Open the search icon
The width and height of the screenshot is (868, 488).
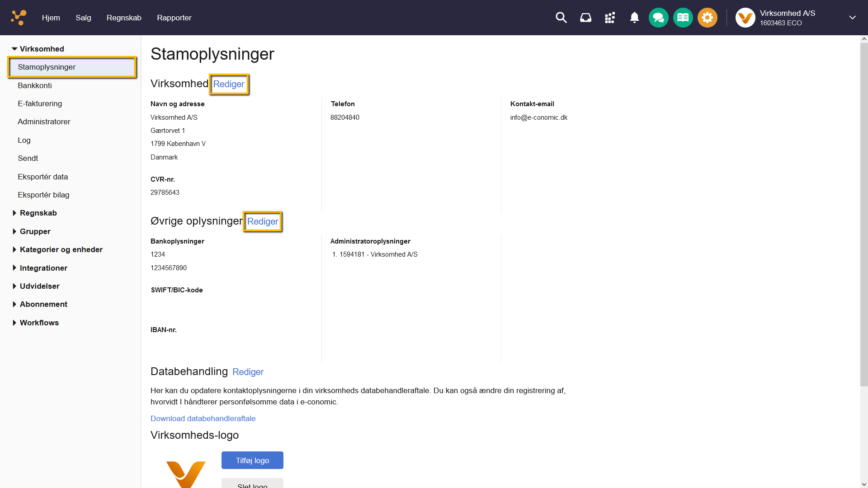click(x=561, y=17)
